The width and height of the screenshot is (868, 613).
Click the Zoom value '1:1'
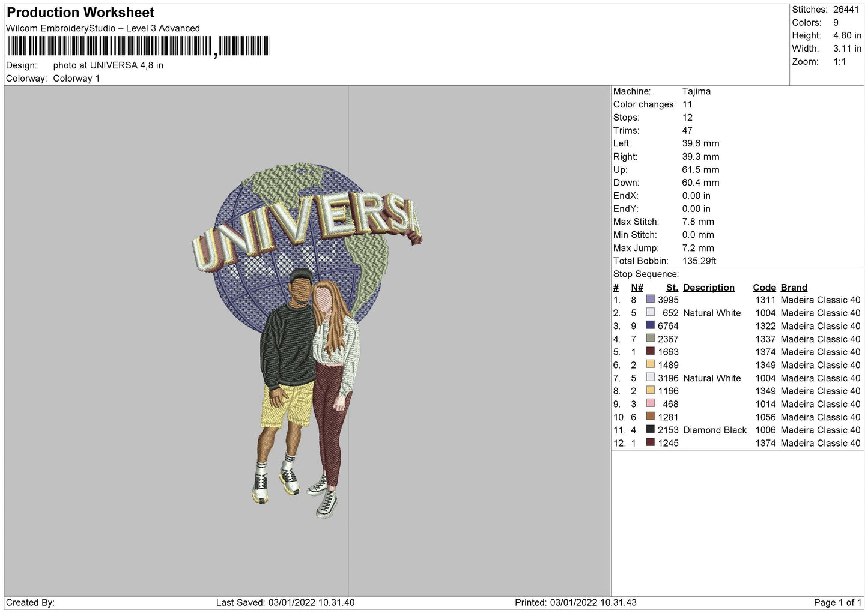pyautogui.click(x=839, y=62)
